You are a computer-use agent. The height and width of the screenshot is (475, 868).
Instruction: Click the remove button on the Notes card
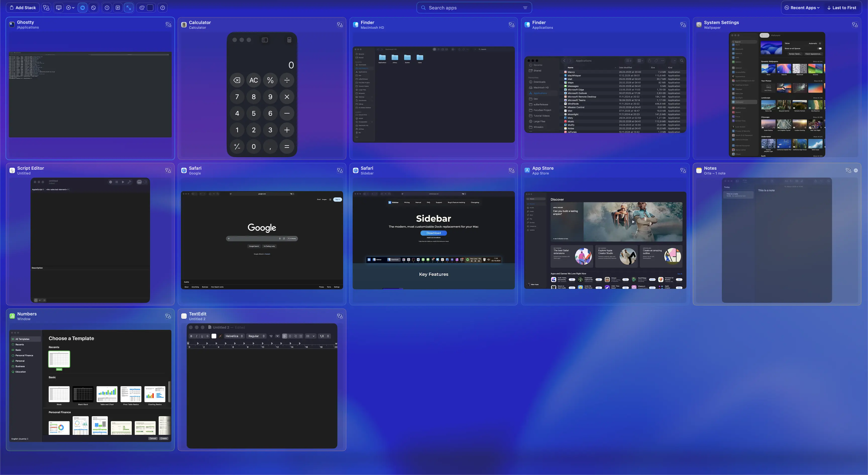(856, 171)
